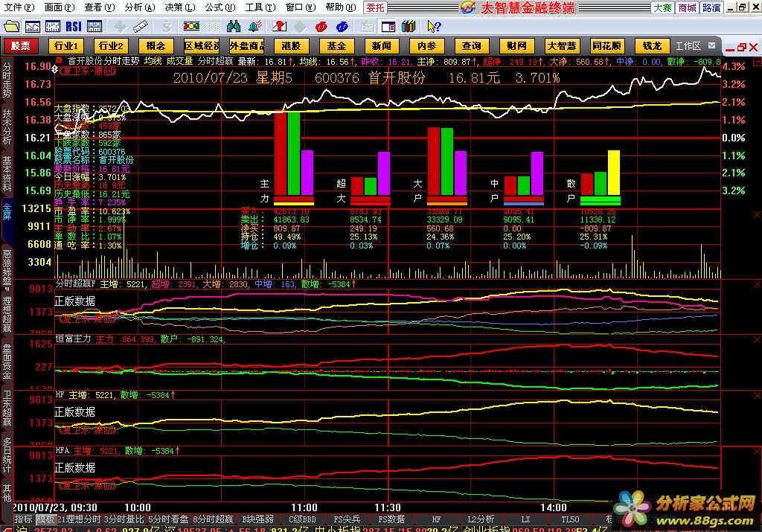Open the traffic light signal tool
Viewport: 762px width, 532px height.
pyautogui.click(x=191, y=26)
